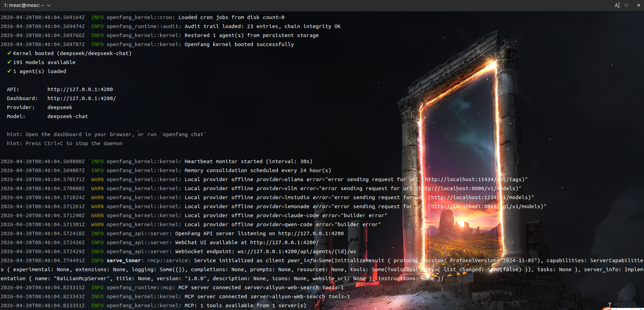Click the Model value "deepseek-chat"
This screenshot has width=644, height=310.
pyautogui.click(x=68, y=116)
